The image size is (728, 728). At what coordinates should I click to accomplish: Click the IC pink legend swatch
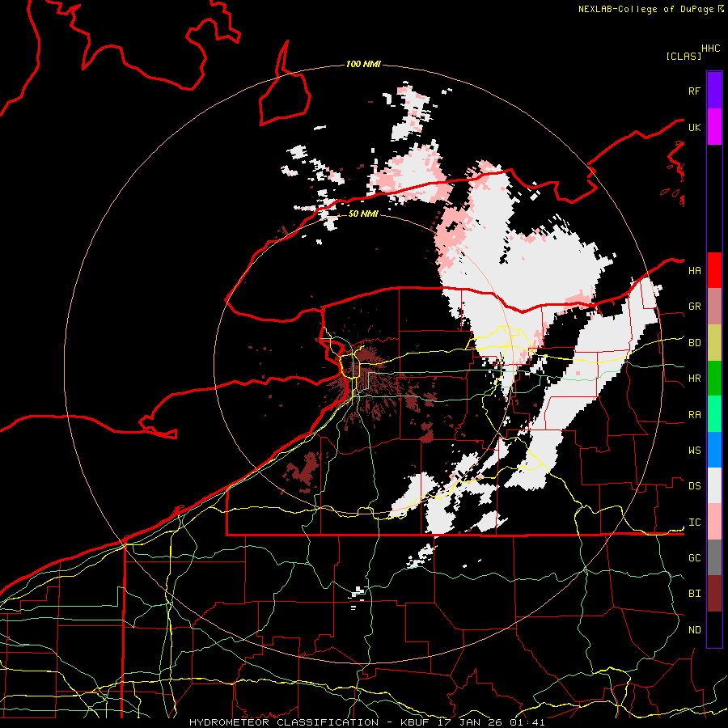[714, 522]
